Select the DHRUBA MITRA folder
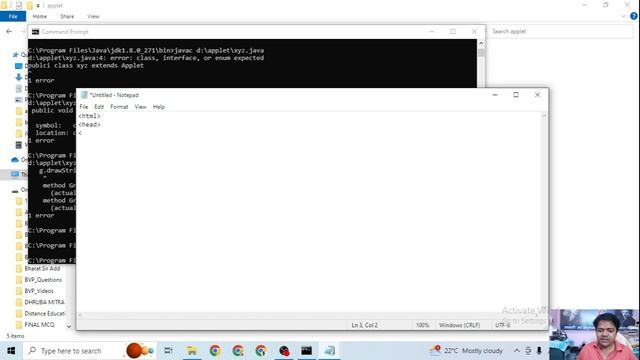Screen dimensions: 640x360 (44, 302)
